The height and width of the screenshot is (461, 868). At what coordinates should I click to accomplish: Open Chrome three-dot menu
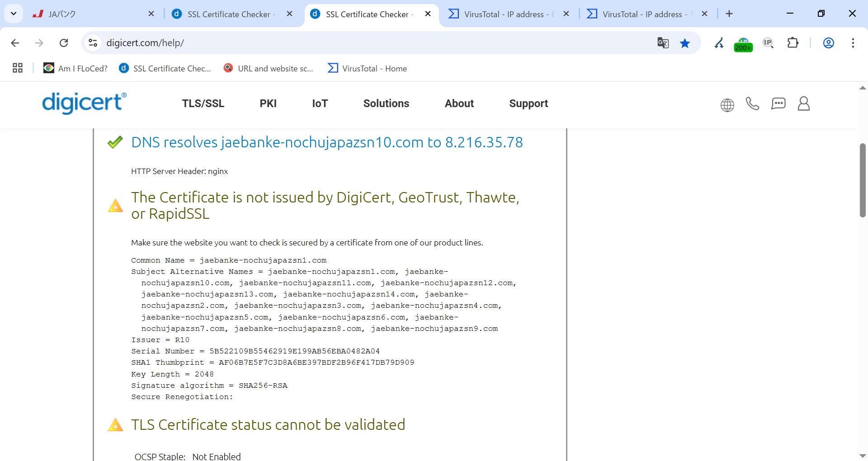point(853,43)
